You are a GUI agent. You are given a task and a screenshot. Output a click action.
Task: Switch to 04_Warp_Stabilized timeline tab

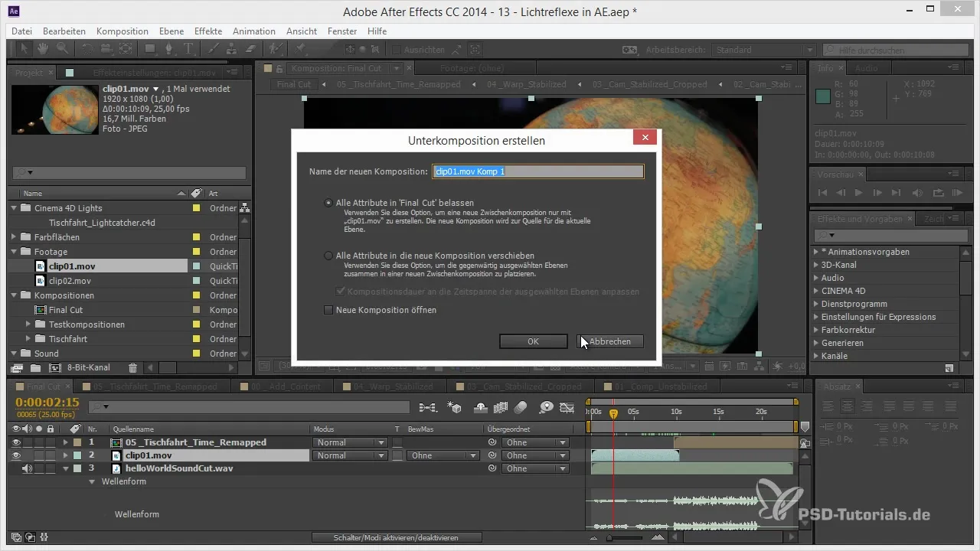(393, 386)
